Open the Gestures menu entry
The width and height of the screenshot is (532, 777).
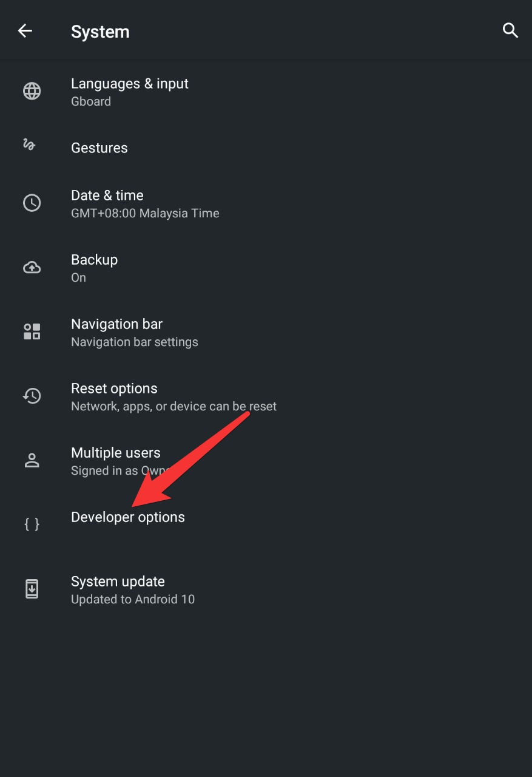pos(266,148)
